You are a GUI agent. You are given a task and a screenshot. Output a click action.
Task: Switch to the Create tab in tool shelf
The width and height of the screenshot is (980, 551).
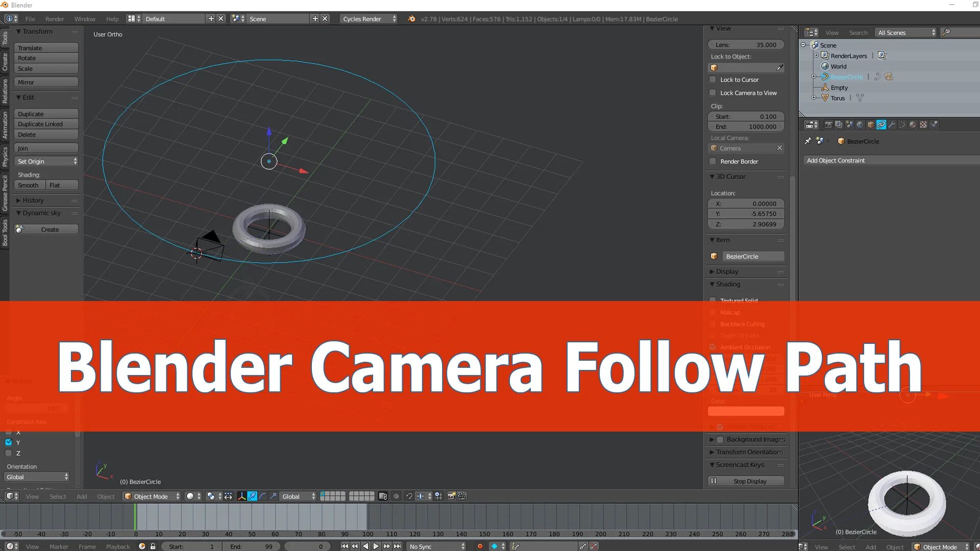5,62
